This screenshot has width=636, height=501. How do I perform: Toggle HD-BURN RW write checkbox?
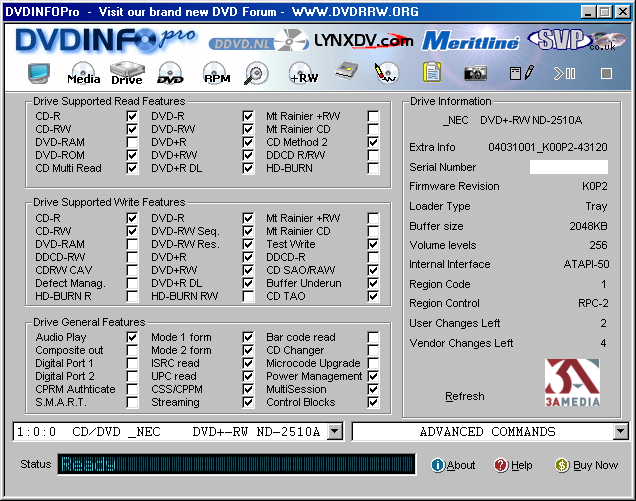coord(248,296)
